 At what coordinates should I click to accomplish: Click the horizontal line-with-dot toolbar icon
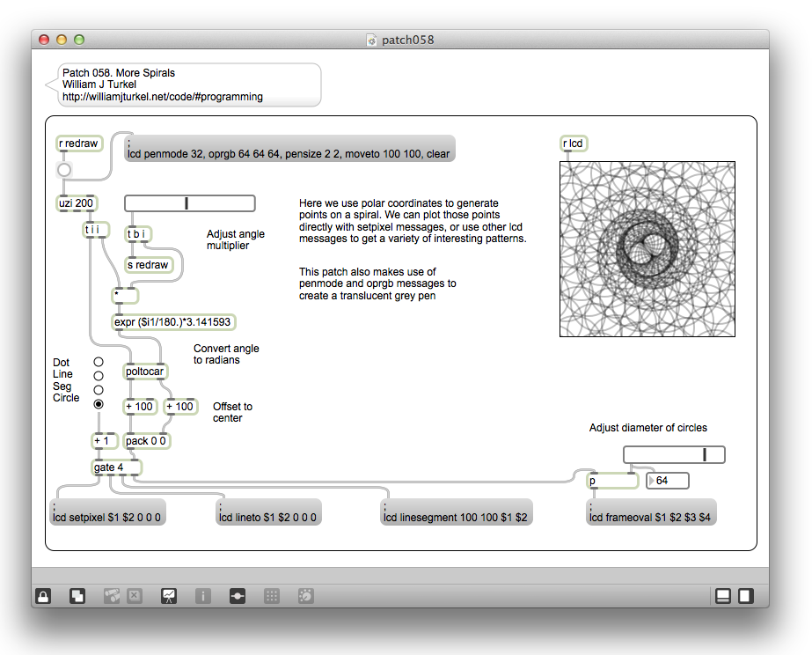[238, 596]
